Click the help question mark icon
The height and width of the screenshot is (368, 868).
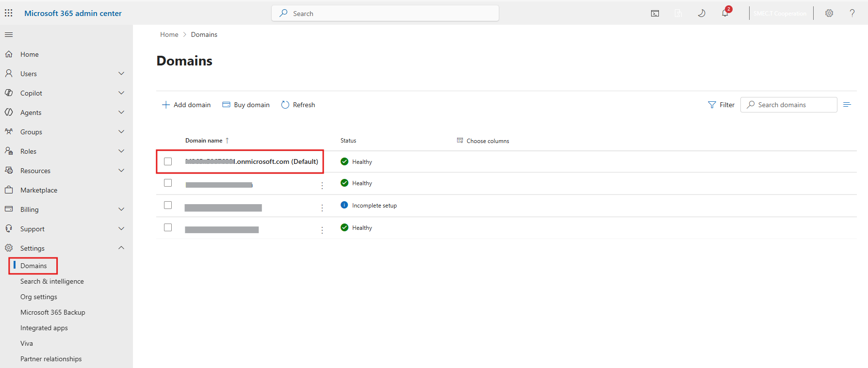pos(852,13)
